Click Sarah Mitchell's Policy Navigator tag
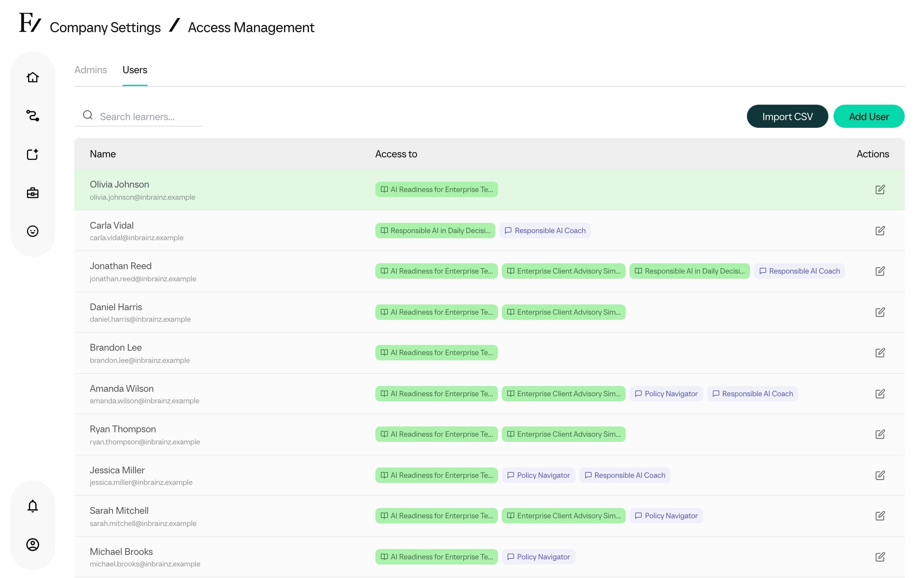 pos(666,516)
